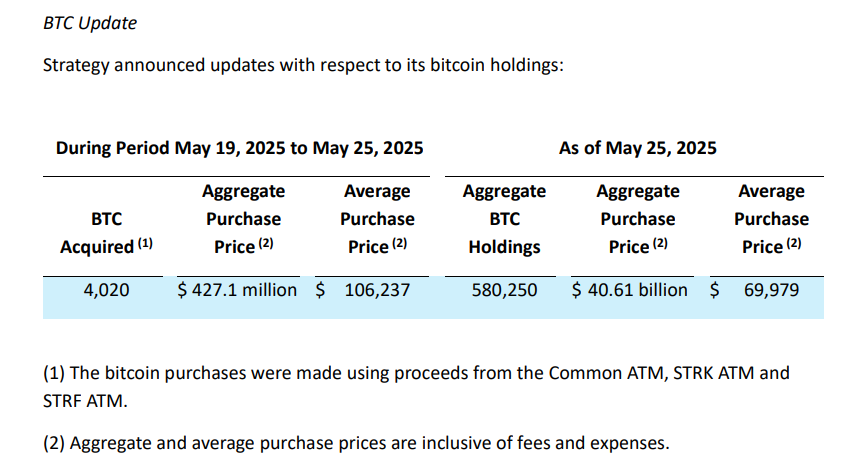Select the "As of May 25, 2025" header

click(637, 148)
